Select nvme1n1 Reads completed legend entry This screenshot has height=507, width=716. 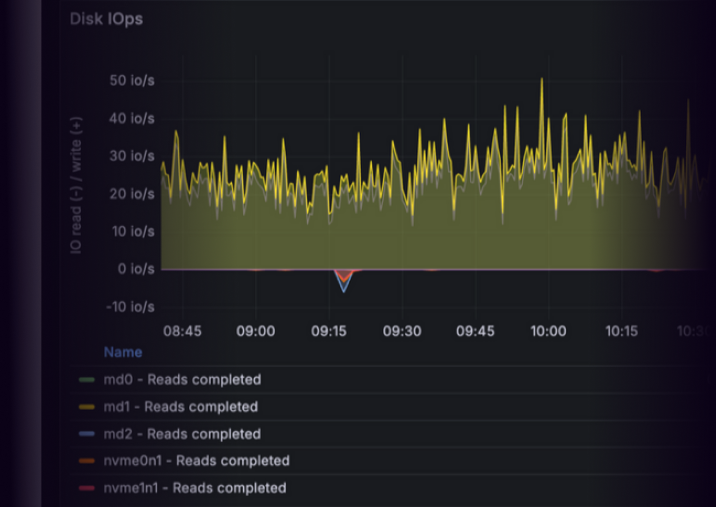(x=194, y=488)
